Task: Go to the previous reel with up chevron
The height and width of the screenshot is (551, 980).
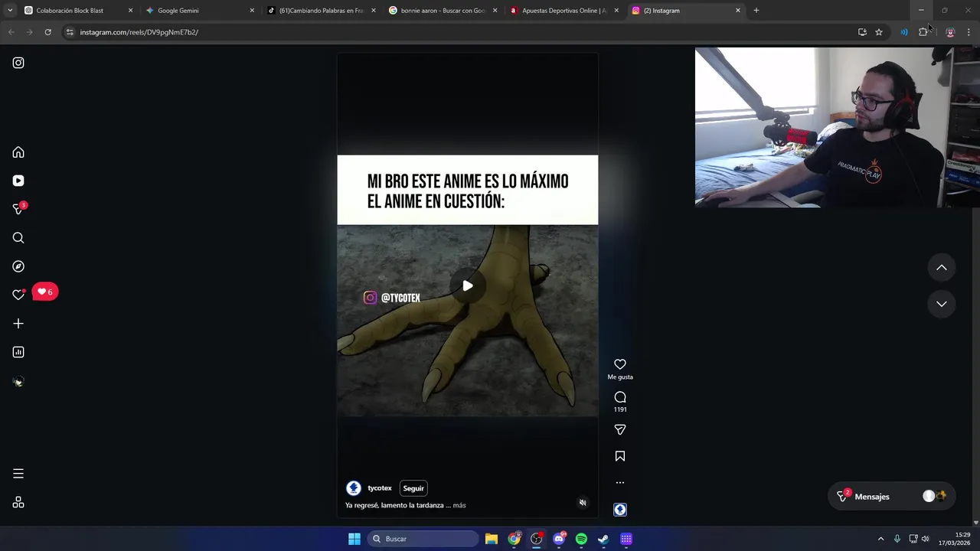Action: click(x=942, y=268)
